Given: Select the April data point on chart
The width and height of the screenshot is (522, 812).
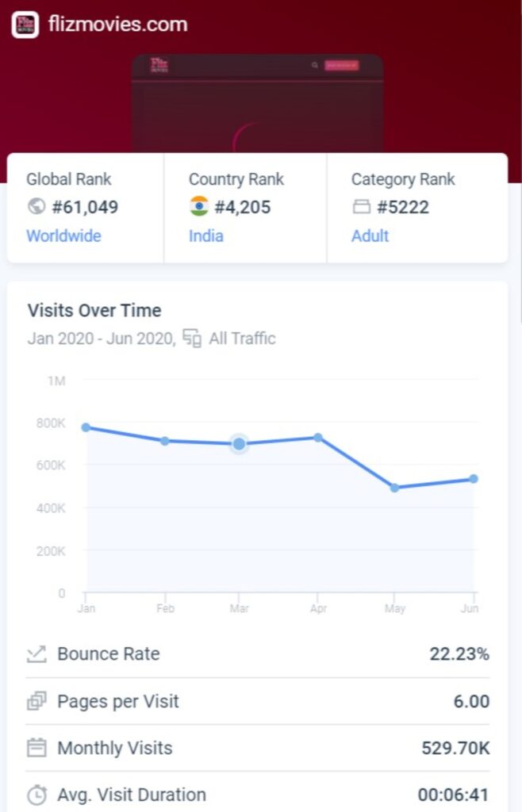Looking at the screenshot, I should [x=317, y=437].
